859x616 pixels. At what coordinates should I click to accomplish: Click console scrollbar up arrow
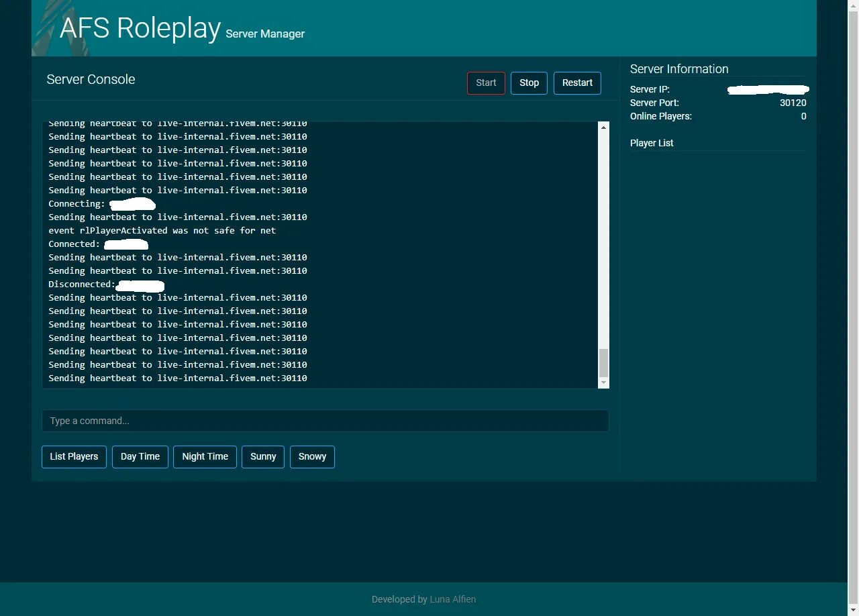tap(603, 127)
